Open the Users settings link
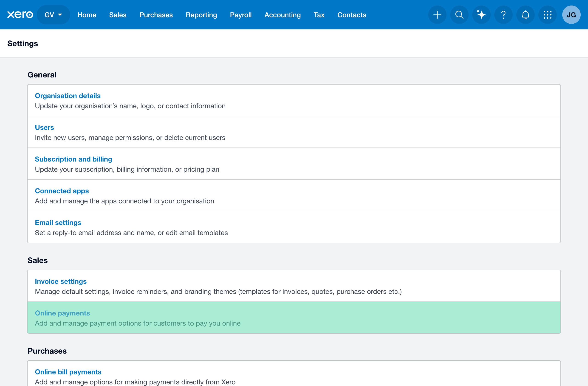This screenshot has height=386, width=588. point(44,127)
